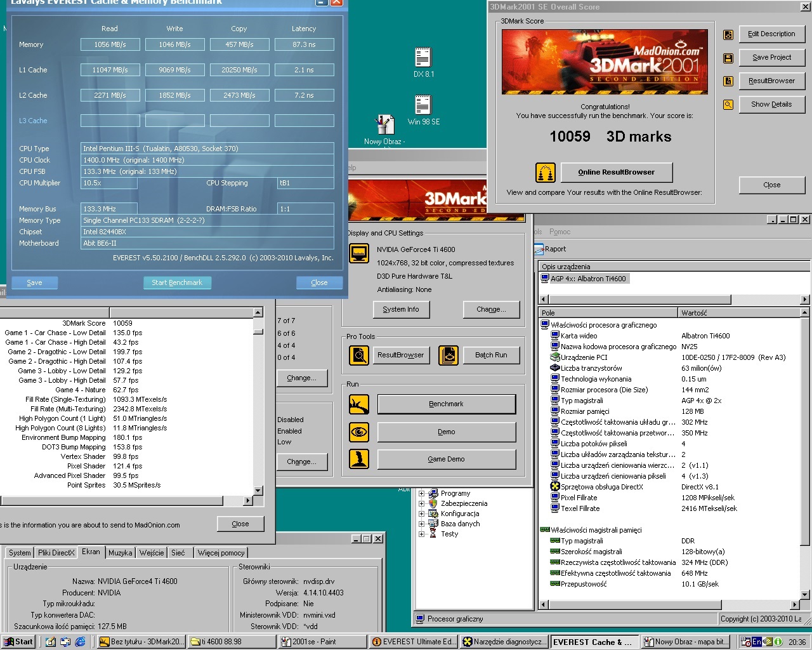Click the Demo eye icon
This screenshot has width=812, height=650.
[359, 432]
